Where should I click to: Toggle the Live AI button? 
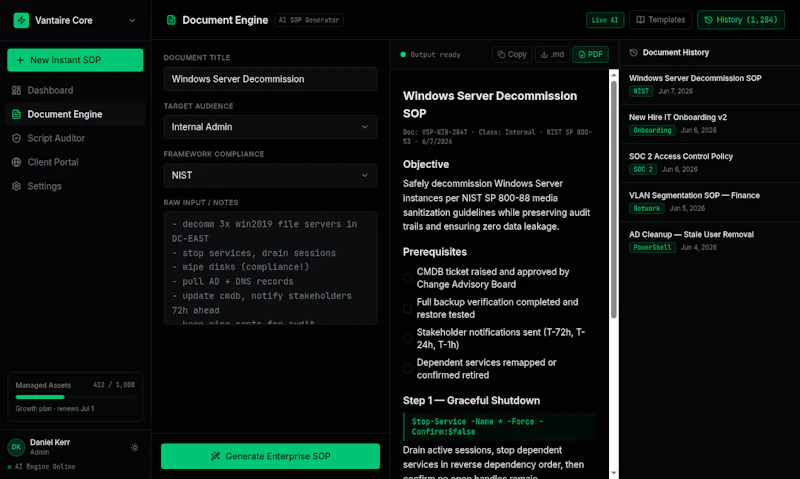pyautogui.click(x=605, y=20)
